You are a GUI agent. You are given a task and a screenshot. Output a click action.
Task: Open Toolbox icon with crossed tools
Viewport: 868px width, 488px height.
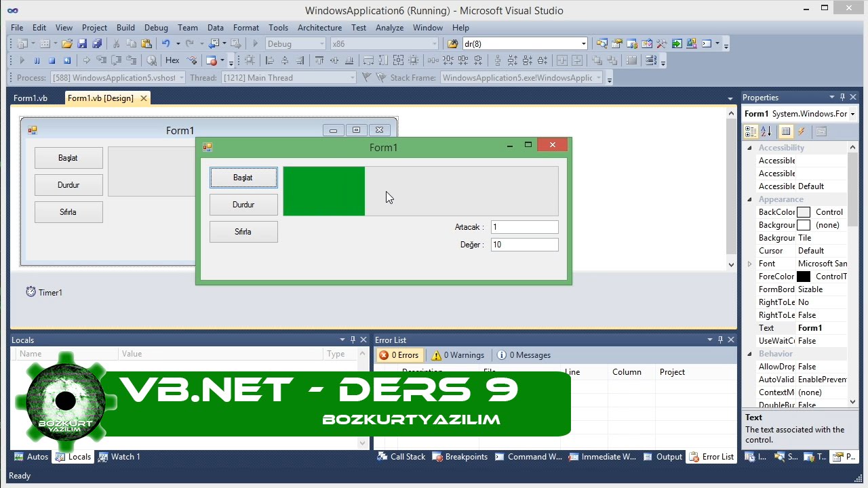662,43
